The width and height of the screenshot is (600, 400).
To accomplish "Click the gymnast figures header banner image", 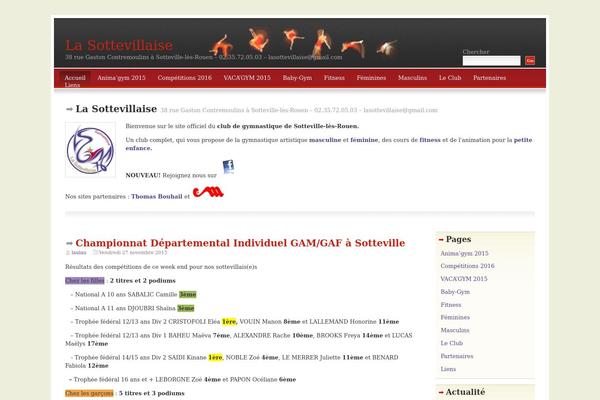I will [304, 42].
